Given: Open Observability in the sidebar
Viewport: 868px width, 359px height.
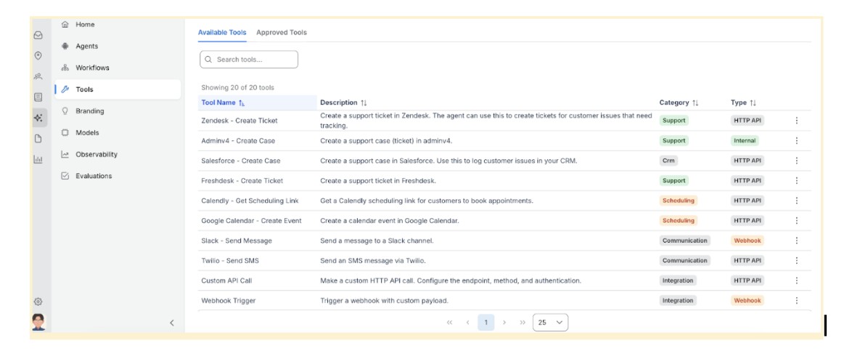Looking at the screenshot, I should [x=118, y=154].
